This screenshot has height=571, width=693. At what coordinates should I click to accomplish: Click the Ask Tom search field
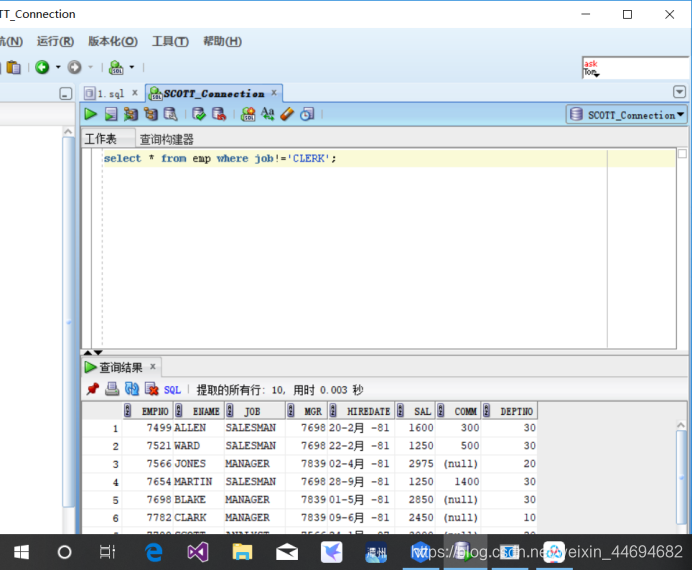click(x=636, y=68)
